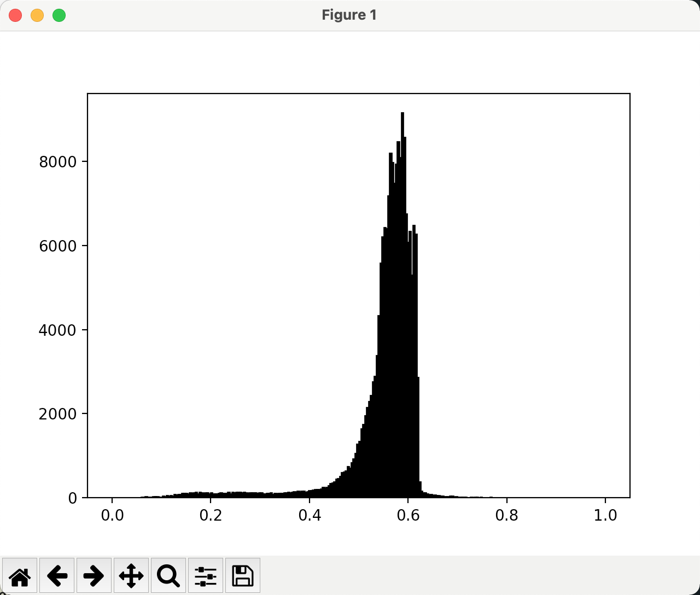The height and width of the screenshot is (595, 700).
Task: Click the 0.2 x-axis tick label
Action: (211, 515)
